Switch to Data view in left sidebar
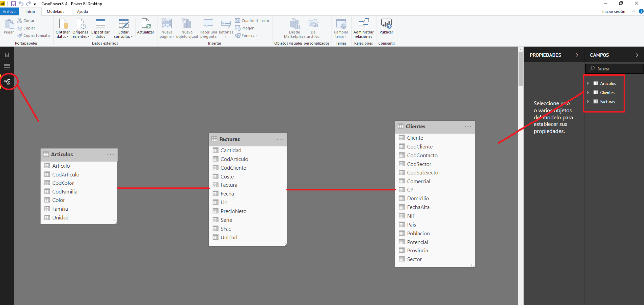Screen dimensions: 644x305 tap(7, 67)
